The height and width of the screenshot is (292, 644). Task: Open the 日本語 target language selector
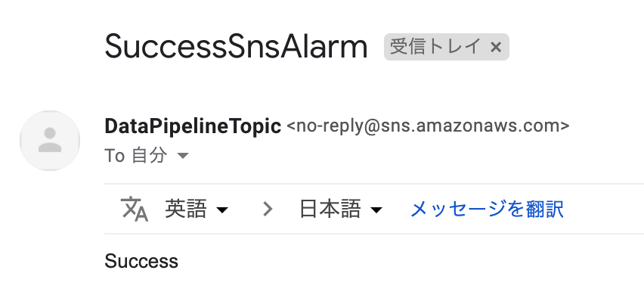[x=341, y=209]
